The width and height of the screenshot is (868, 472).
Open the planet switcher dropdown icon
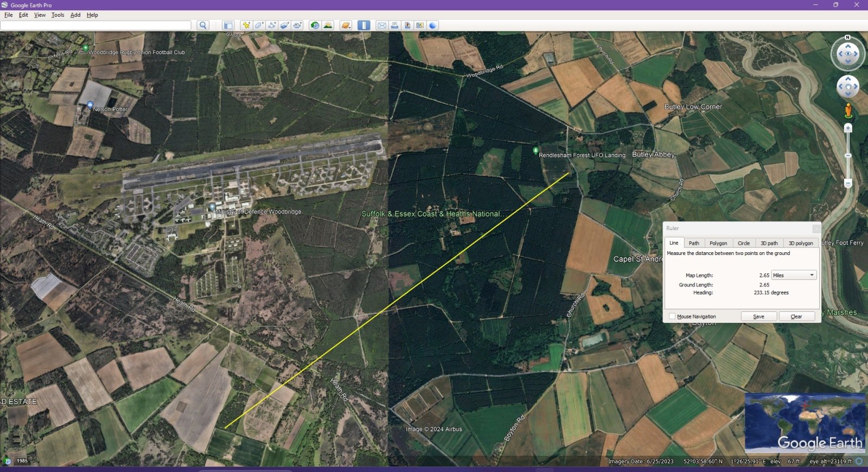click(x=346, y=25)
